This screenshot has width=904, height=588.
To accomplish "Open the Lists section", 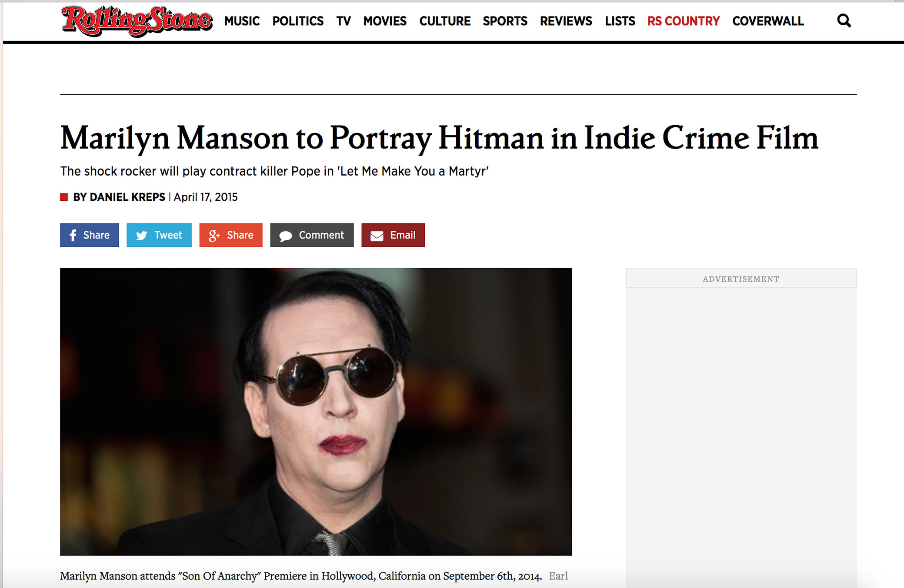I will pyautogui.click(x=620, y=21).
